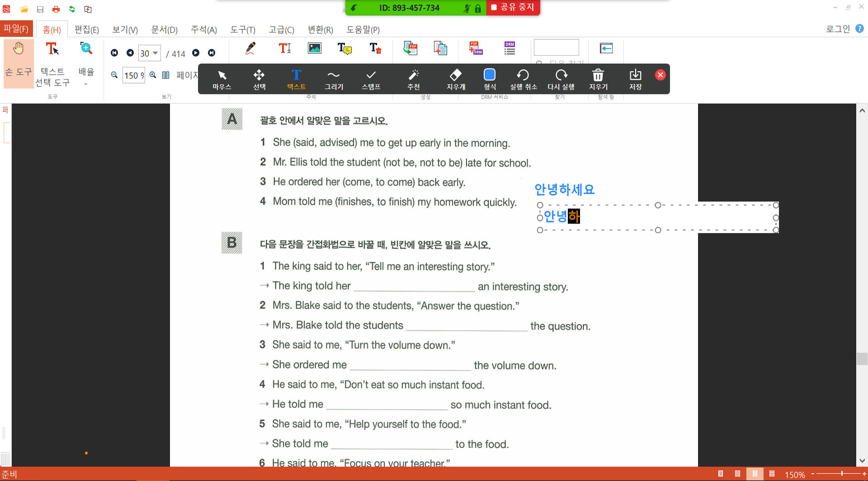Click the blue help question mark icon
868x481 pixels.
click(x=860, y=28)
